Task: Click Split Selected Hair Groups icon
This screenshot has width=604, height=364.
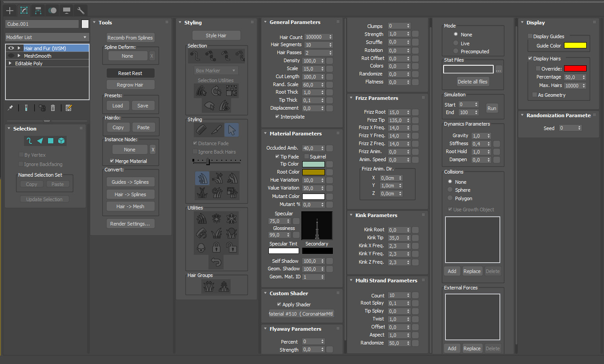Action: [209, 287]
